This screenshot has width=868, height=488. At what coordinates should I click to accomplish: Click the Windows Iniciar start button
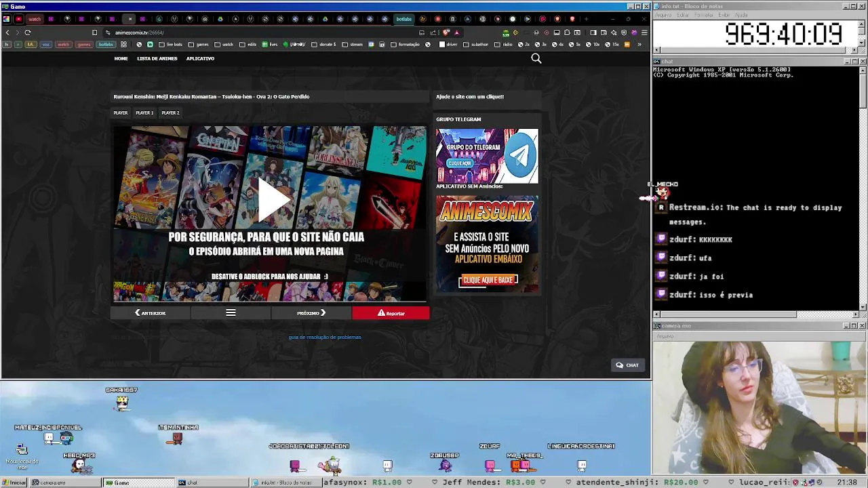click(14, 483)
